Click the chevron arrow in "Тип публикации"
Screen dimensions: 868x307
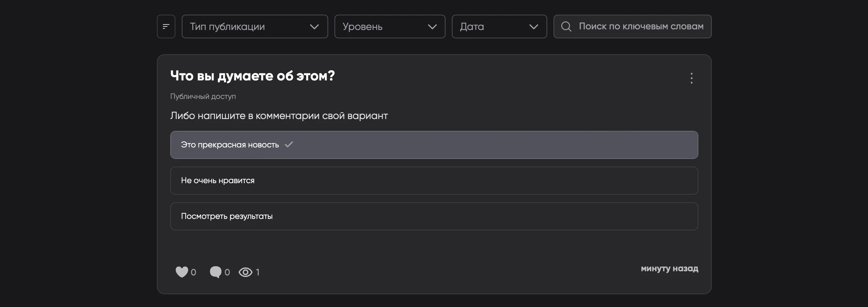[314, 27]
